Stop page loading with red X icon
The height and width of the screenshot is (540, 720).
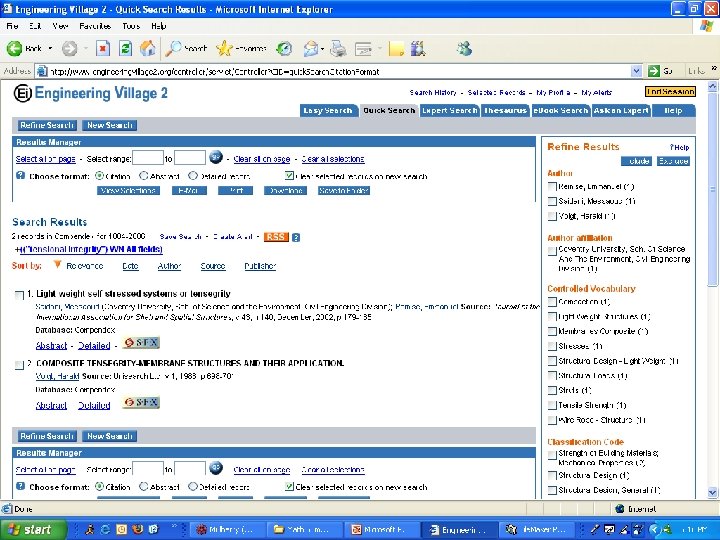point(103,48)
